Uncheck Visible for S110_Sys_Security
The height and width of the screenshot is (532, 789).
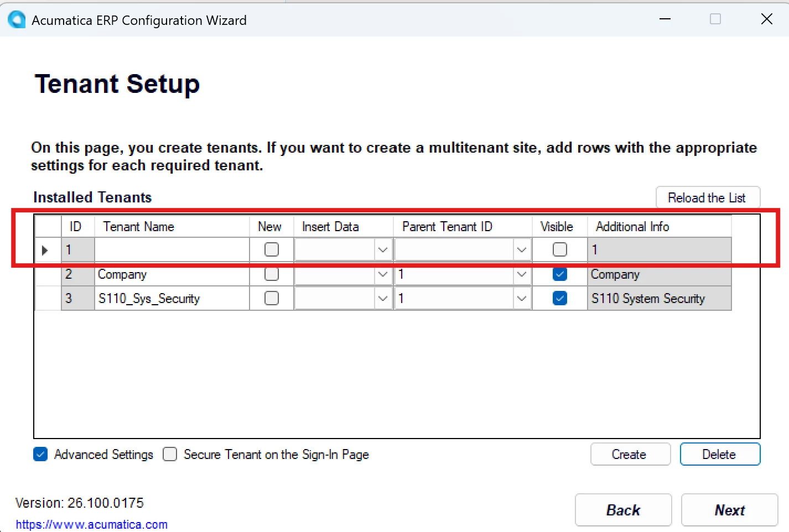pos(560,298)
